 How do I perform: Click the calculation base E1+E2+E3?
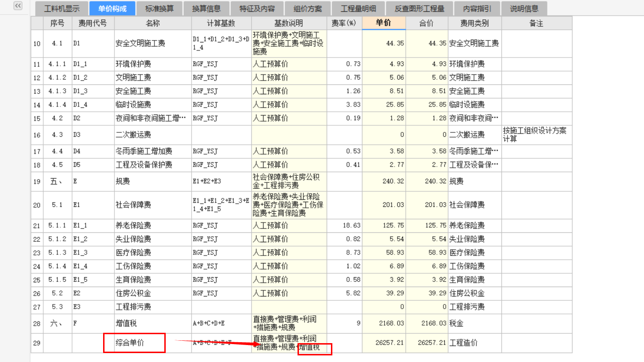click(221, 181)
